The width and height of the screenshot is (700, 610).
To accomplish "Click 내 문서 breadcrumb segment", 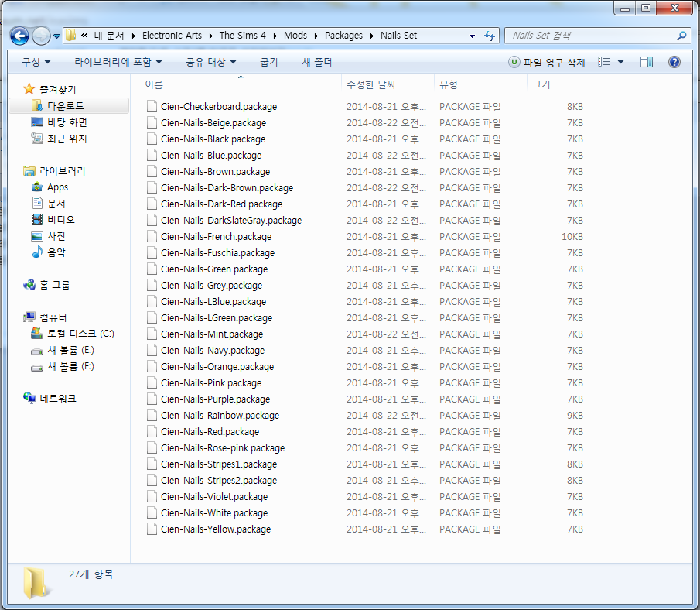I will 109,36.
